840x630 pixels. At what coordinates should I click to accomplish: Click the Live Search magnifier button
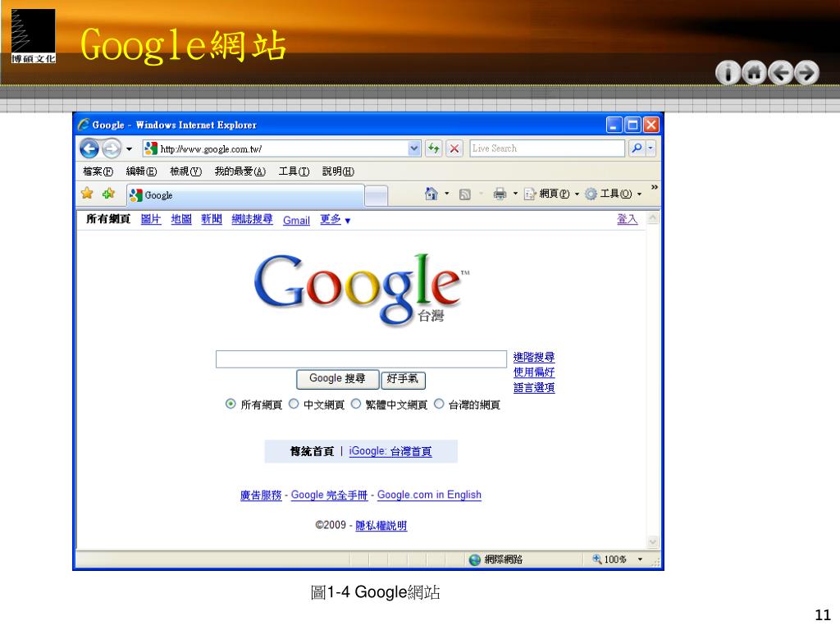pyautogui.click(x=637, y=148)
